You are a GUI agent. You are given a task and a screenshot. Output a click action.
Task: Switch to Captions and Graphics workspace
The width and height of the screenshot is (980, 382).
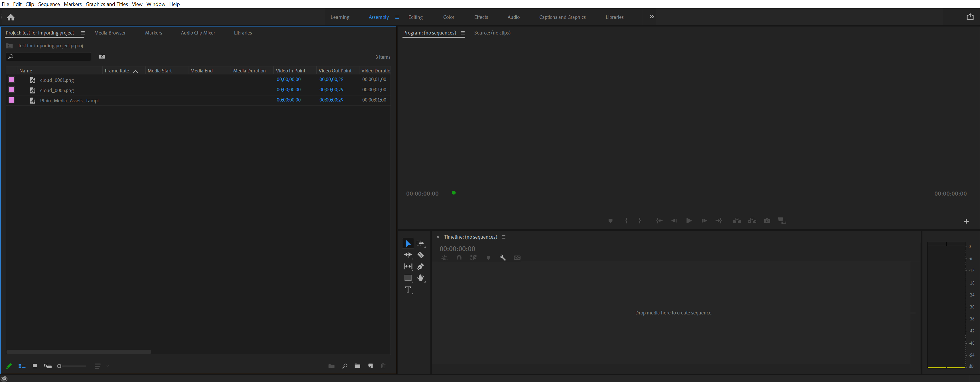coord(562,17)
